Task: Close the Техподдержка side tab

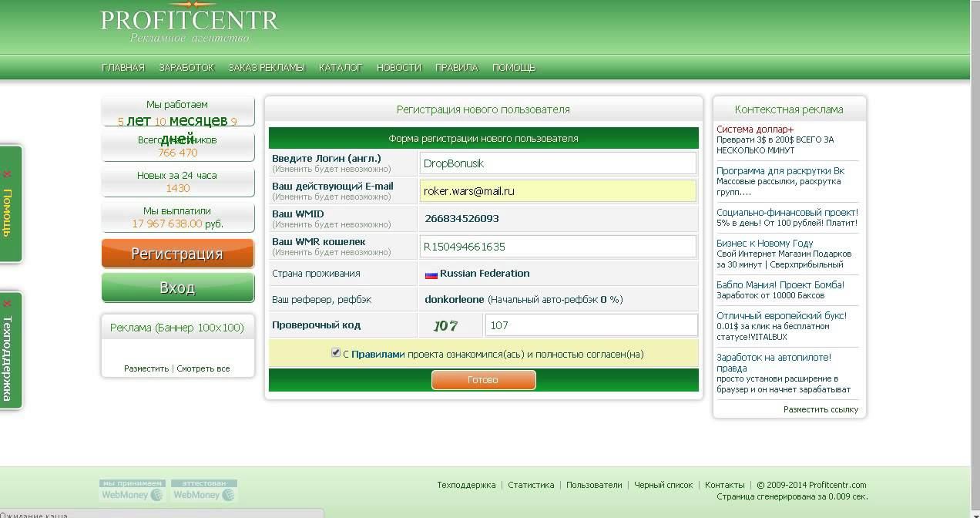Action: coord(8,304)
